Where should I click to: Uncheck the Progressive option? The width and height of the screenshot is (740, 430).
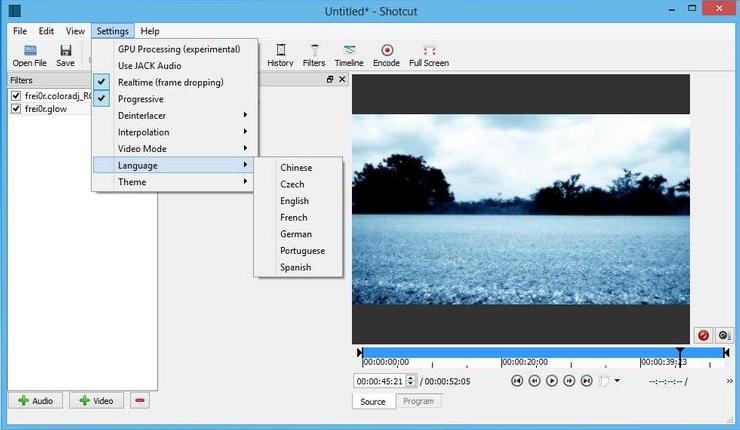pos(176,99)
